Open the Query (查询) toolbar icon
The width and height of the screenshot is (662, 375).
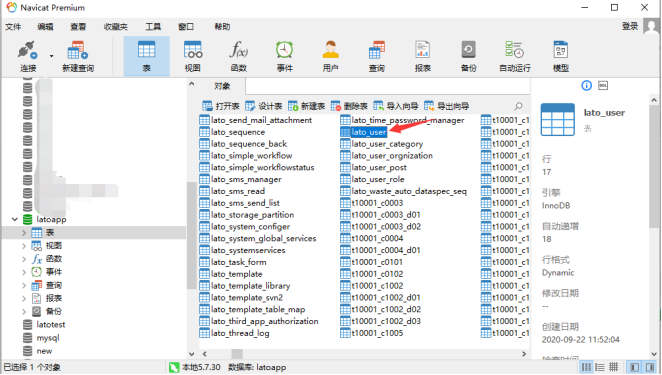click(377, 56)
